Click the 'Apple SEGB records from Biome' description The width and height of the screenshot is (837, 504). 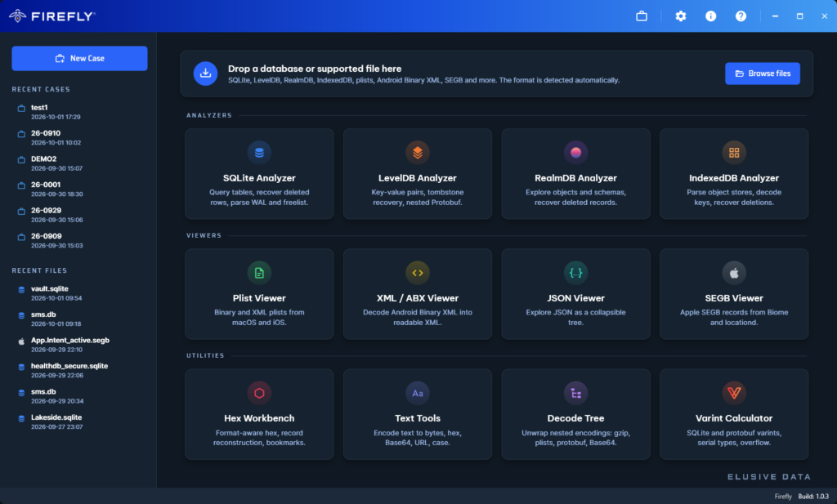pos(734,317)
